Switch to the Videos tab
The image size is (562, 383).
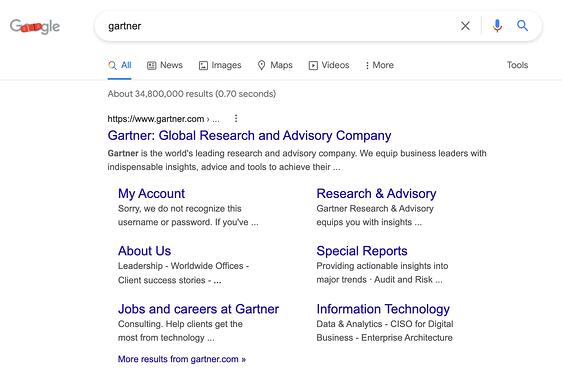[x=329, y=65]
